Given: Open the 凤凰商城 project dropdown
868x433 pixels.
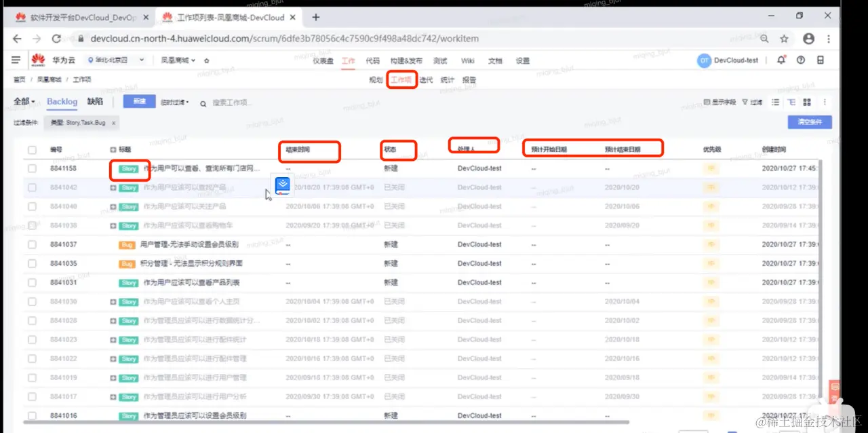Looking at the screenshot, I should click(x=178, y=60).
